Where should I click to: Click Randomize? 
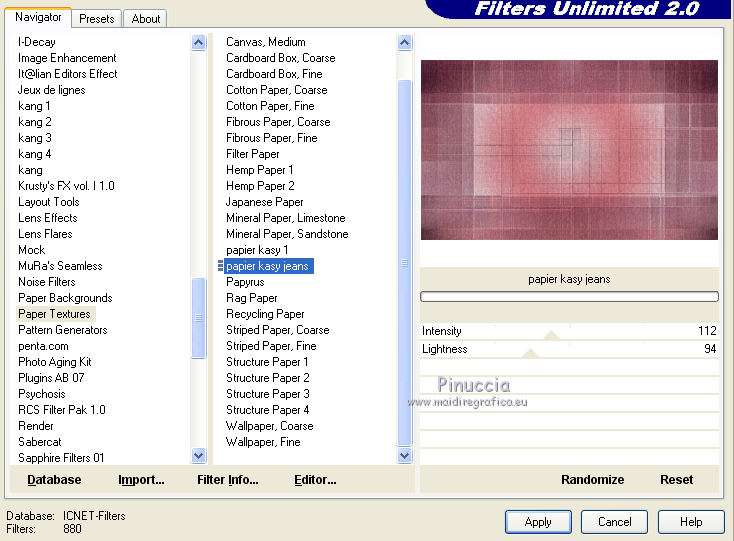pos(592,480)
